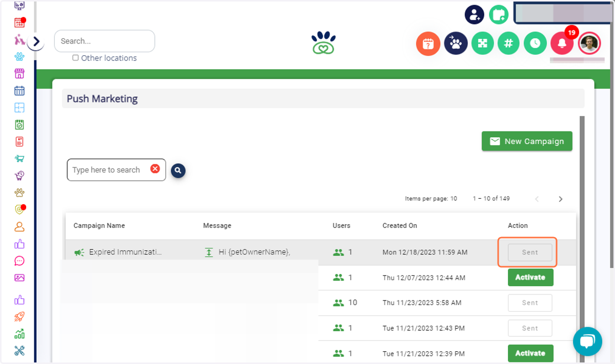The image size is (615, 364).
Task: Open the dark blue calendar sidebar icon
Action: point(19,91)
